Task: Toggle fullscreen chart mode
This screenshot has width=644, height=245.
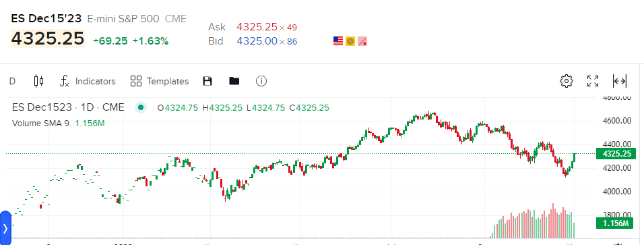Action: point(593,81)
